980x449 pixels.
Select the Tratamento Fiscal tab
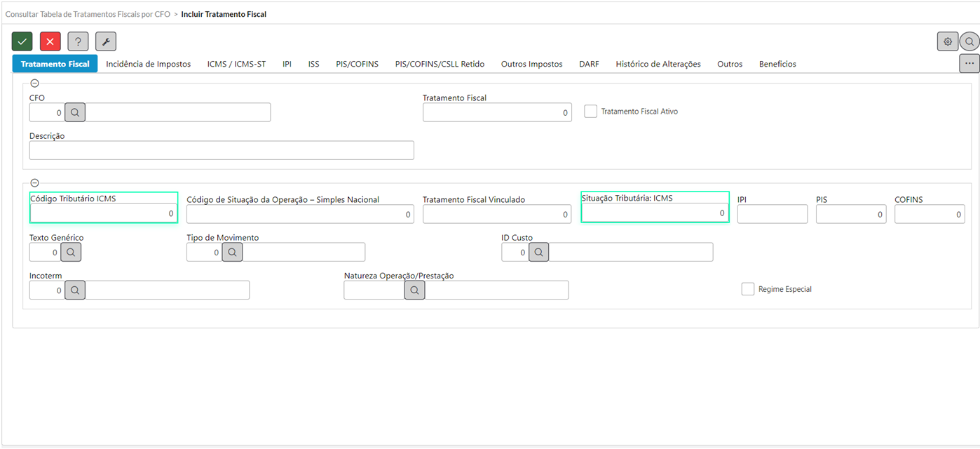click(x=55, y=64)
